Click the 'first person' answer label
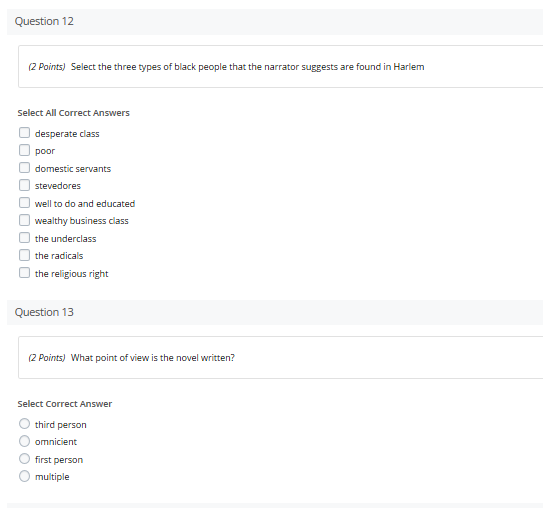Image resolution: width=543 pixels, height=508 pixels. (x=59, y=460)
